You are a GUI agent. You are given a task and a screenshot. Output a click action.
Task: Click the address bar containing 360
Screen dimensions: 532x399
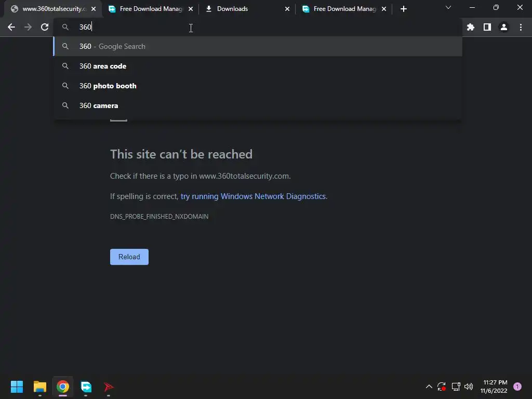pyautogui.click(x=258, y=27)
